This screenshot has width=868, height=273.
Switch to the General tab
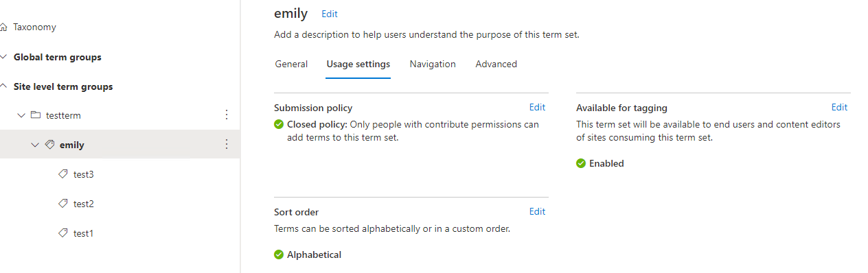point(291,64)
